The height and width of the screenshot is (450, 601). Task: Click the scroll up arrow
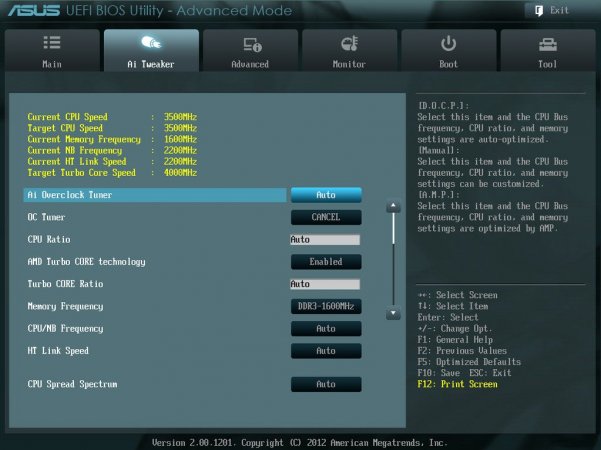[393, 206]
